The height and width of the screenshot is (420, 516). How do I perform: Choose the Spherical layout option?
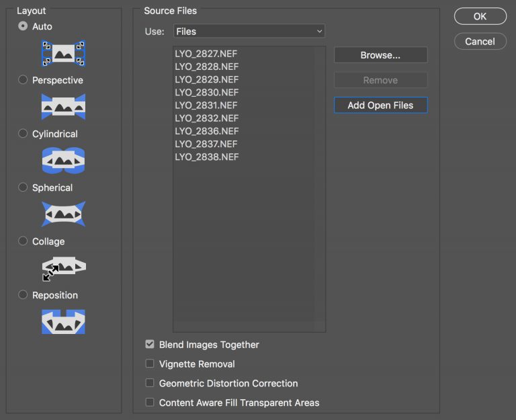coord(23,187)
